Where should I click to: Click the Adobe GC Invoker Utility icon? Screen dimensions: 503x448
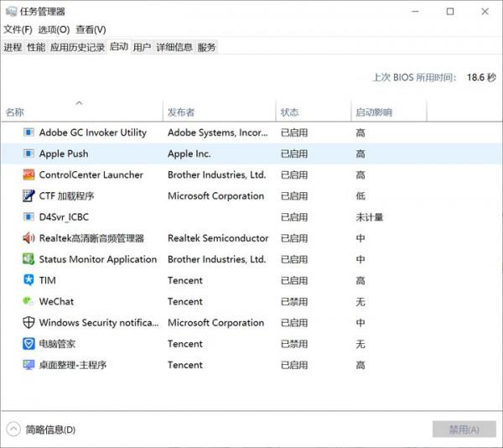(29, 133)
